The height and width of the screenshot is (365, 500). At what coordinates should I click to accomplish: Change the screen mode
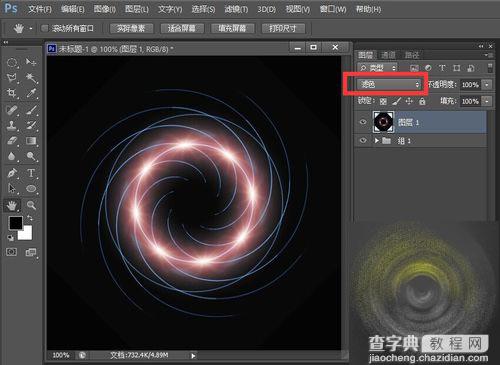31,252
